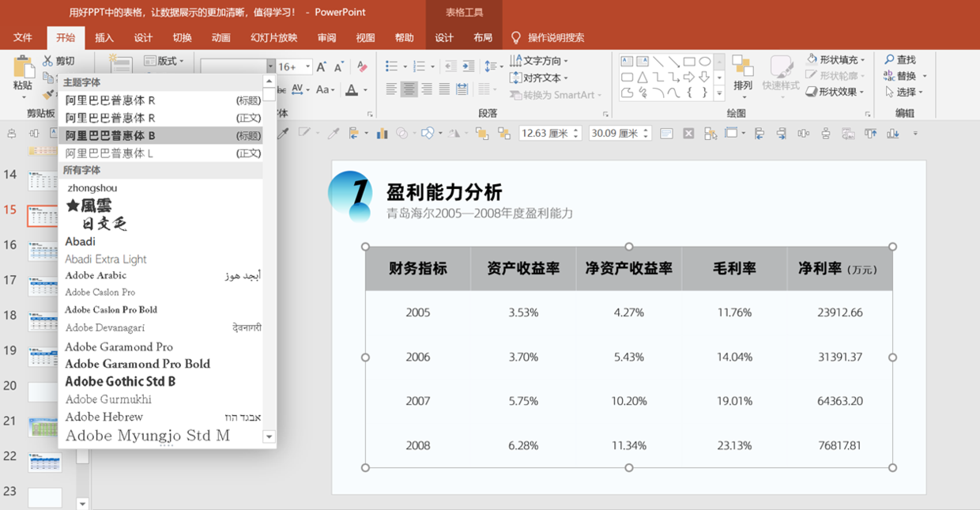Image resolution: width=980 pixels, height=510 pixels.
Task: Click the bullet list icon
Action: (392, 66)
